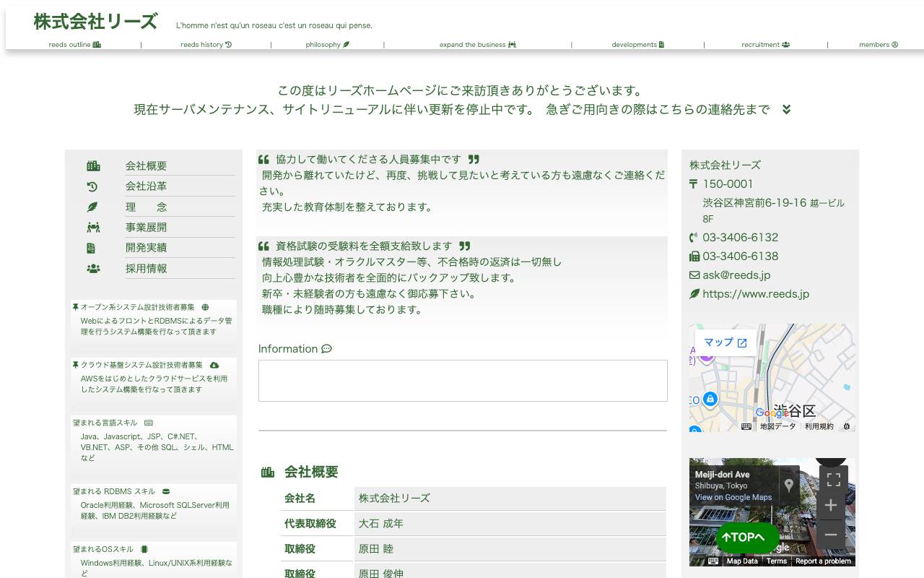
Task: Open 理念 in the sidebar
Action: [147, 207]
